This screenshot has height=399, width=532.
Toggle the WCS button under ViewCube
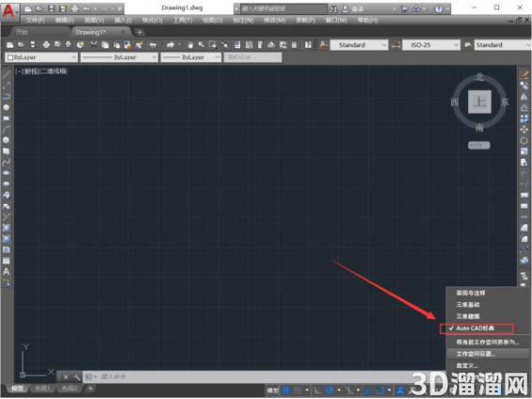(479, 145)
